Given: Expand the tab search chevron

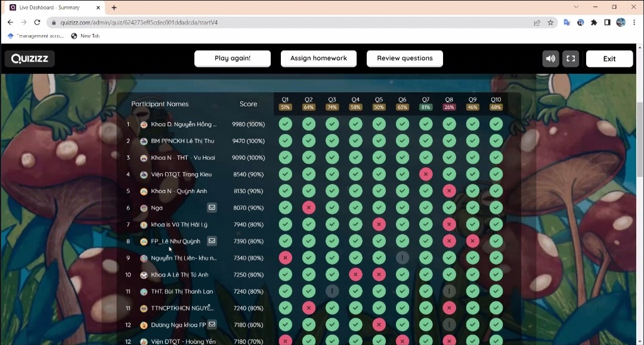Looking at the screenshot, I should pyautogui.click(x=576, y=7).
